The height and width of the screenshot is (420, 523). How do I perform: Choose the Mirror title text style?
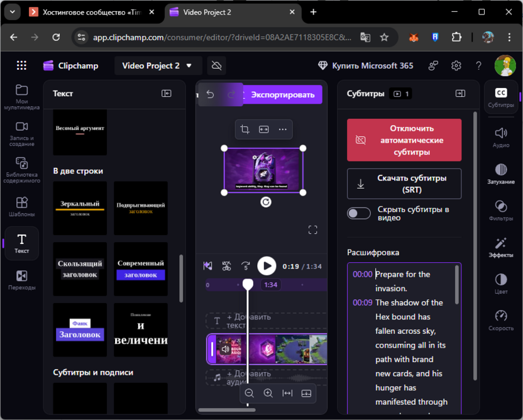point(80,208)
